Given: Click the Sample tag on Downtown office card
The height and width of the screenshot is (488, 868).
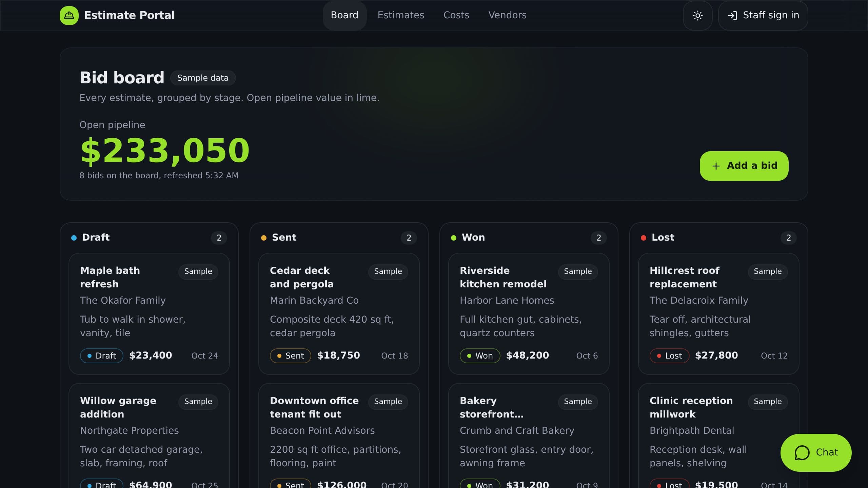Looking at the screenshot, I should coord(388,402).
